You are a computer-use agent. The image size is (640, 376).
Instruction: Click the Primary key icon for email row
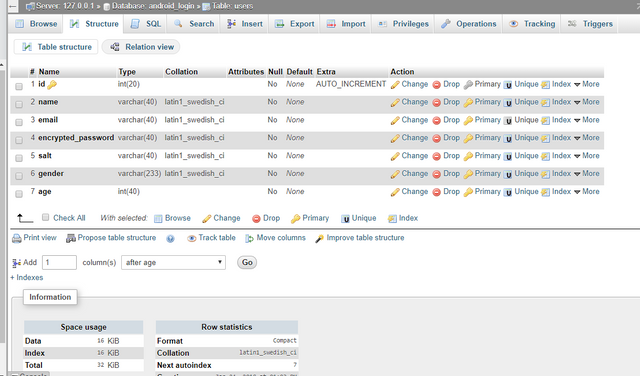pos(468,120)
